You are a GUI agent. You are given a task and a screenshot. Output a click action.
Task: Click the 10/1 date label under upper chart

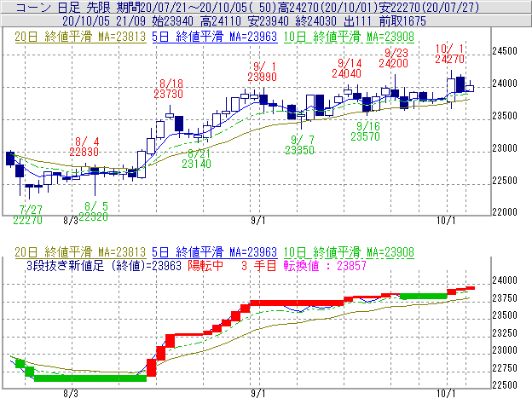point(446,221)
